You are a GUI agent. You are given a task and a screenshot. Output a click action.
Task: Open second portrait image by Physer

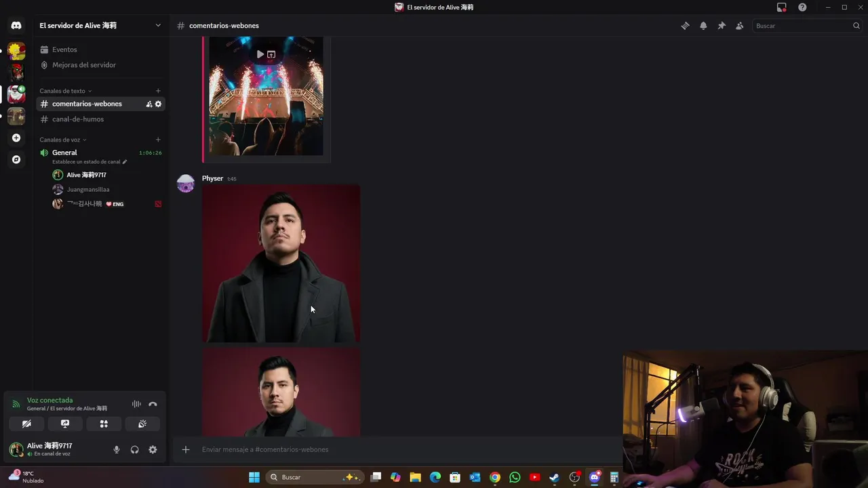click(x=281, y=392)
